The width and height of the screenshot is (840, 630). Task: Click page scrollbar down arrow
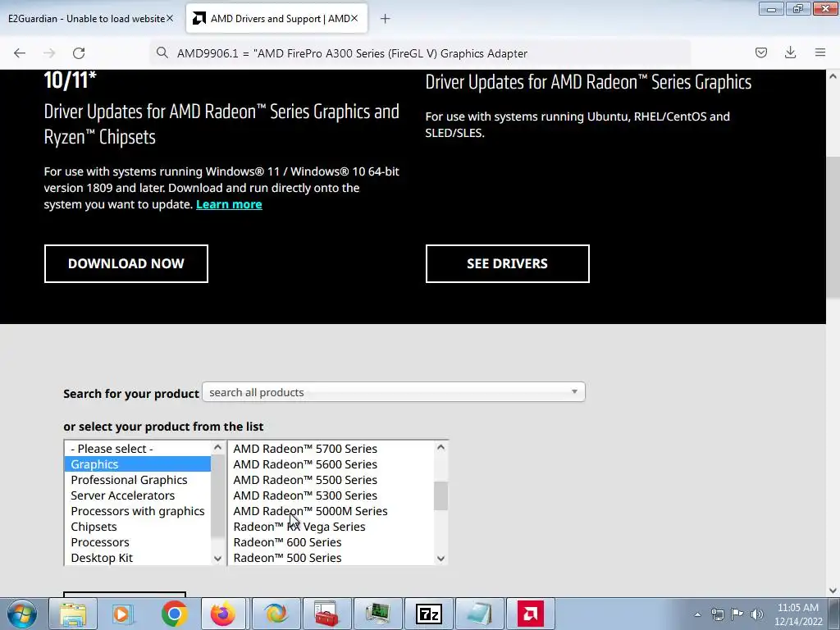[833, 590]
